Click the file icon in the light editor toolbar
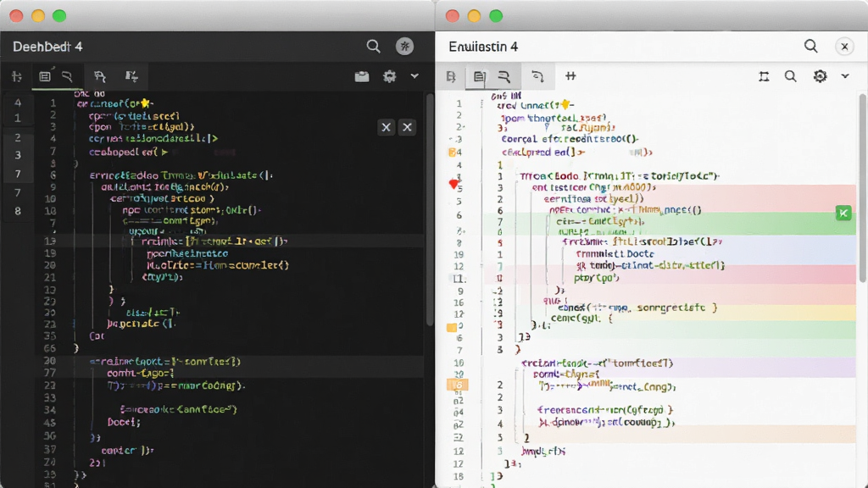 coord(451,76)
